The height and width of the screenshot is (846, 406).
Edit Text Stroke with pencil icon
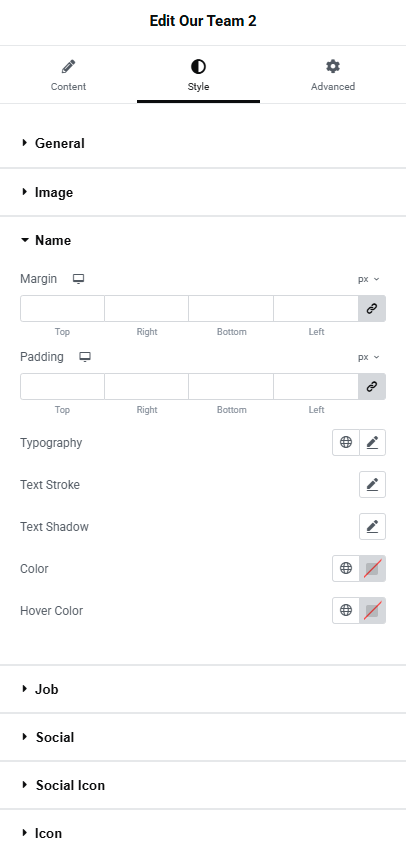373,485
